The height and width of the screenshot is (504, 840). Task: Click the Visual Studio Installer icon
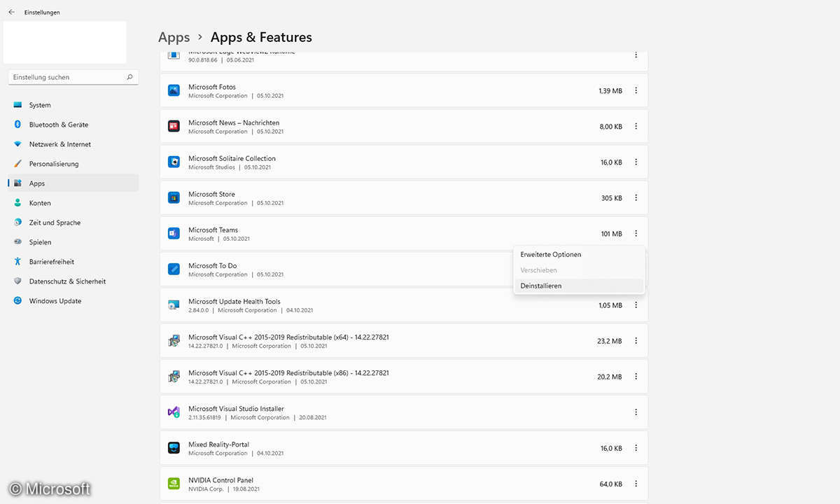(174, 412)
